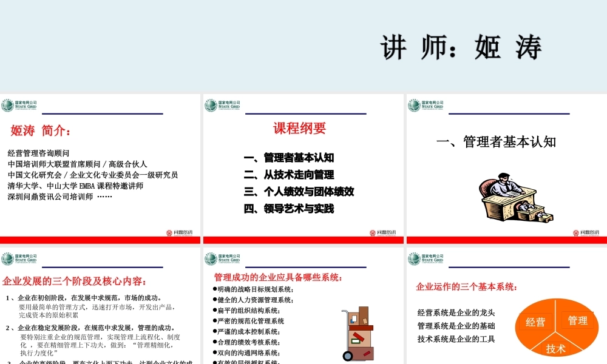Click bold outline item 一、管理者基本认知 under 课程纲要
Viewport: 607px width, 364px height.
coord(289,158)
